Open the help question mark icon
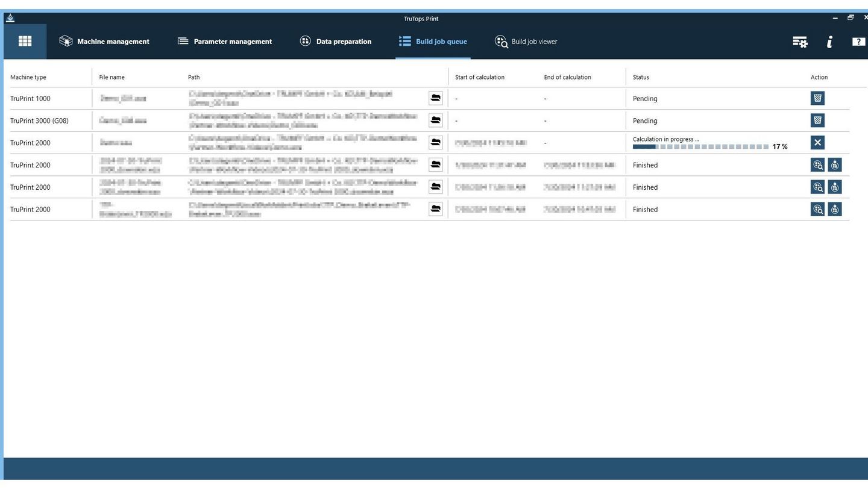Image resolution: width=868 pixels, height=488 pixels. [858, 42]
